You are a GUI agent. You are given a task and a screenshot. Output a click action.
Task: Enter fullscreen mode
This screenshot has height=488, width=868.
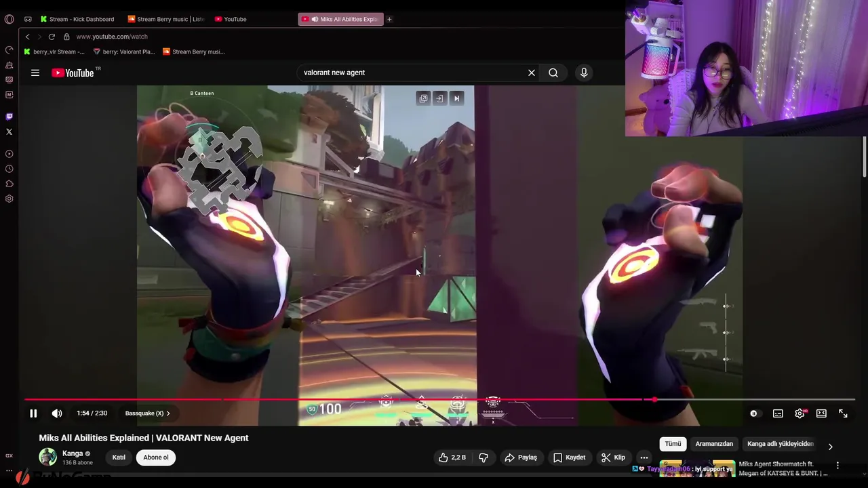tap(843, 413)
